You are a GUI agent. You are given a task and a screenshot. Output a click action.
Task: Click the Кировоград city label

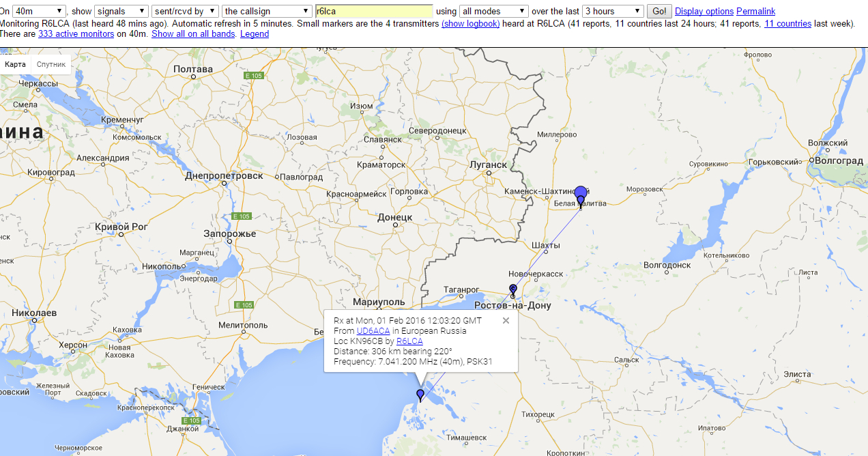click(52, 173)
